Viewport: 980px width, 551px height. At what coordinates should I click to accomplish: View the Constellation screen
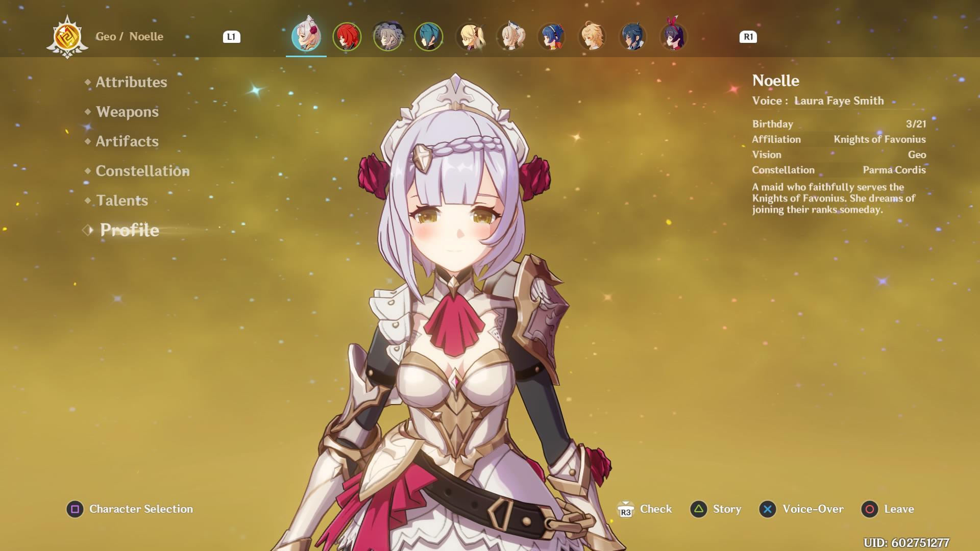142,171
